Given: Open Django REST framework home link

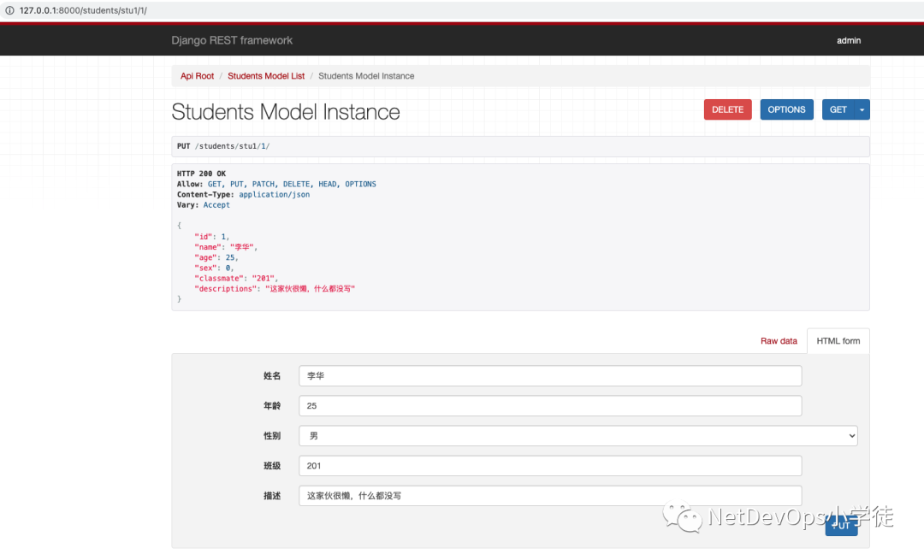Looking at the screenshot, I should (x=232, y=40).
